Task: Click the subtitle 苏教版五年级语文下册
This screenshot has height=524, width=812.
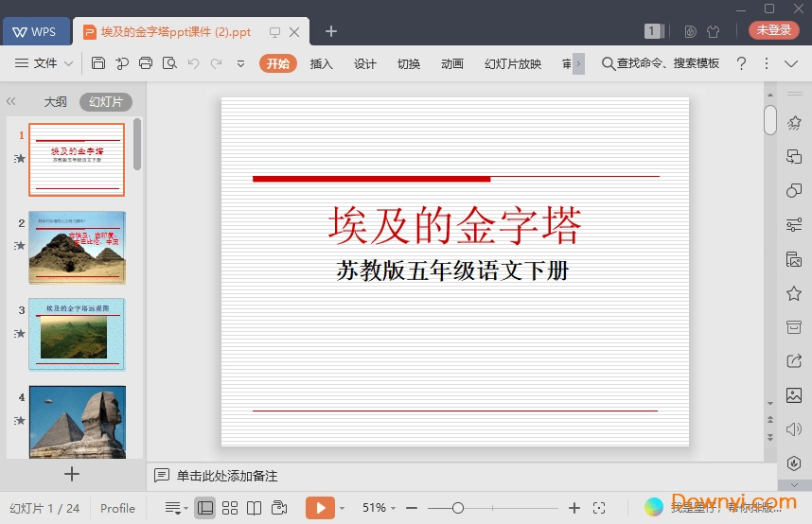Action: pos(452,271)
